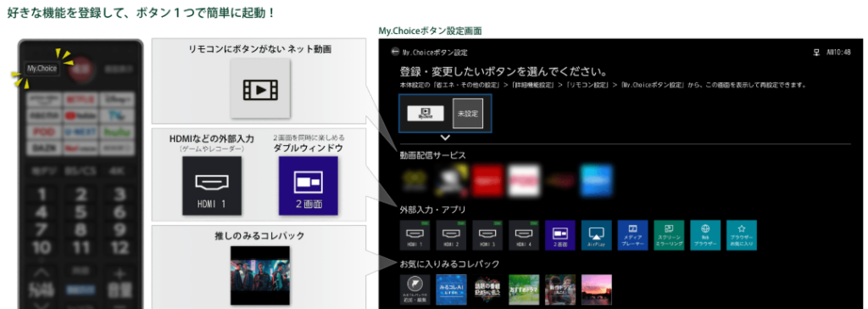
Task: Select the HDMI 1 input tile
Action: pyautogui.click(x=415, y=235)
